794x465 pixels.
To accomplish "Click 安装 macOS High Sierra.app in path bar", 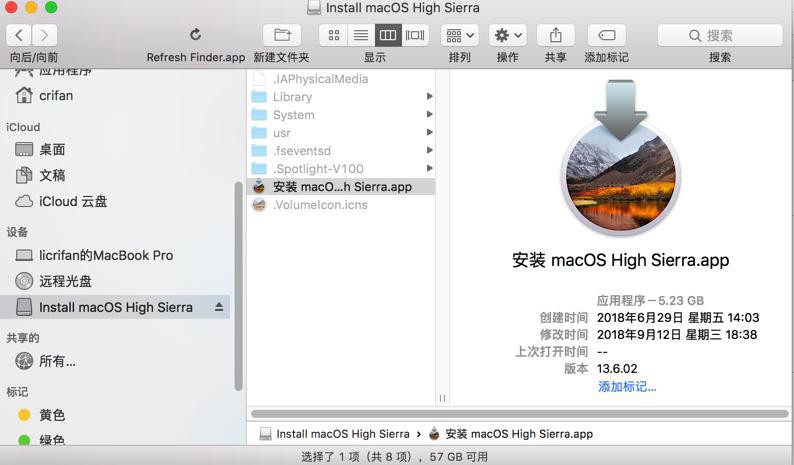I will point(510,434).
